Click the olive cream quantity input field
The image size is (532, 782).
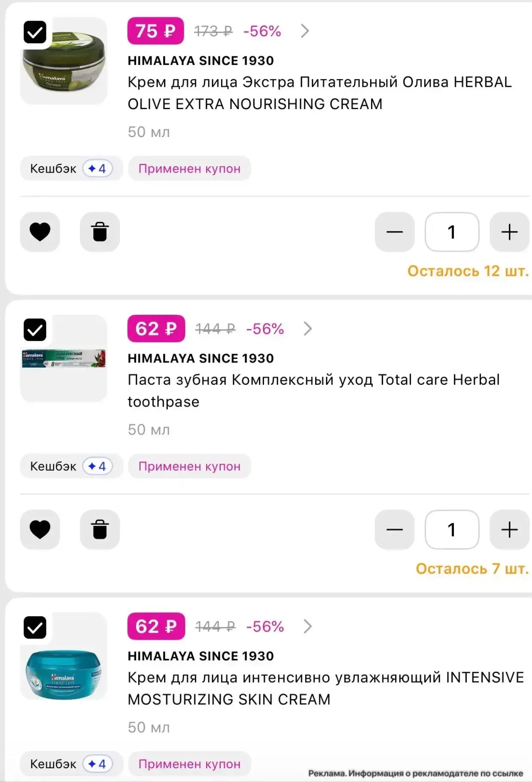(452, 232)
